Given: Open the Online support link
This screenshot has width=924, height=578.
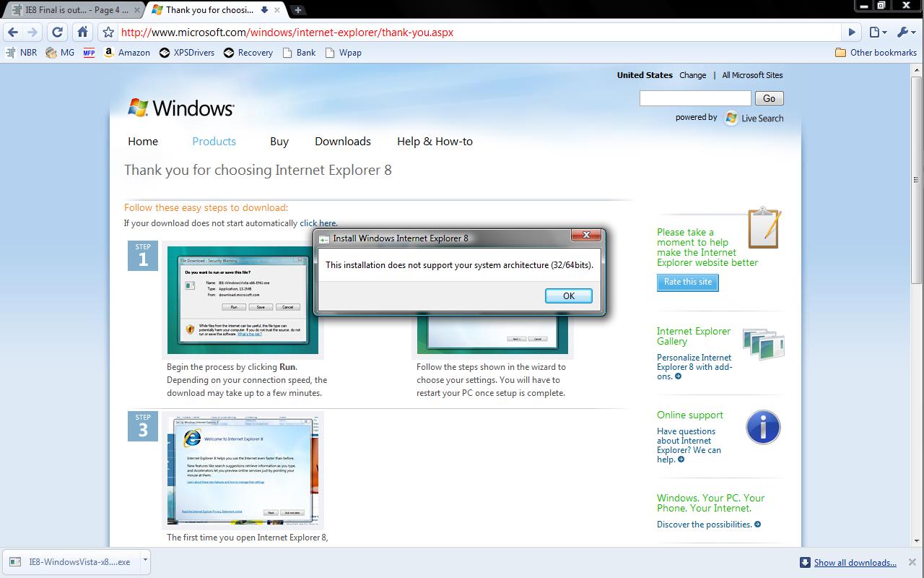Looking at the screenshot, I should 689,415.
